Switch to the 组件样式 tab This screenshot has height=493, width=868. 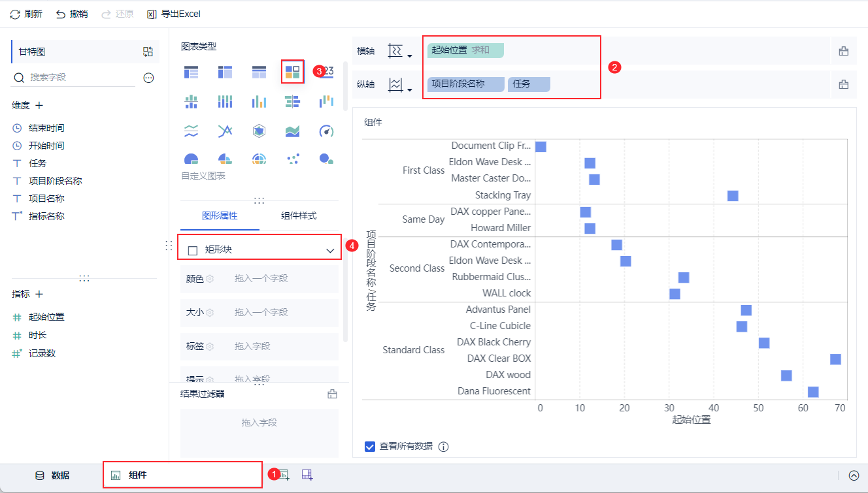299,215
